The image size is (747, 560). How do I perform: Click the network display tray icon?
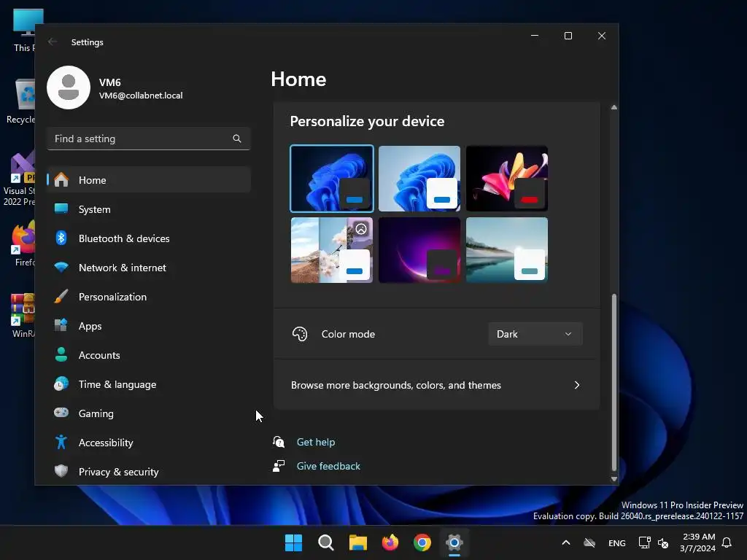pyautogui.click(x=645, y=542)
